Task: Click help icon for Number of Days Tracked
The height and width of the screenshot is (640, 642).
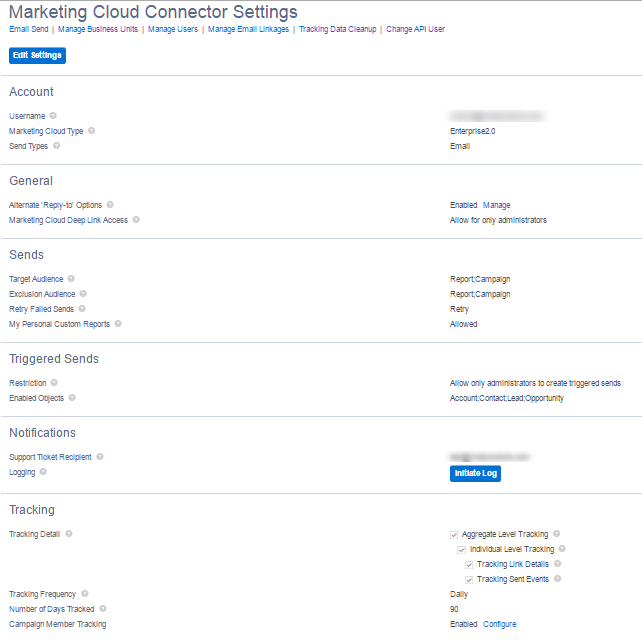Action: (103, 609)
